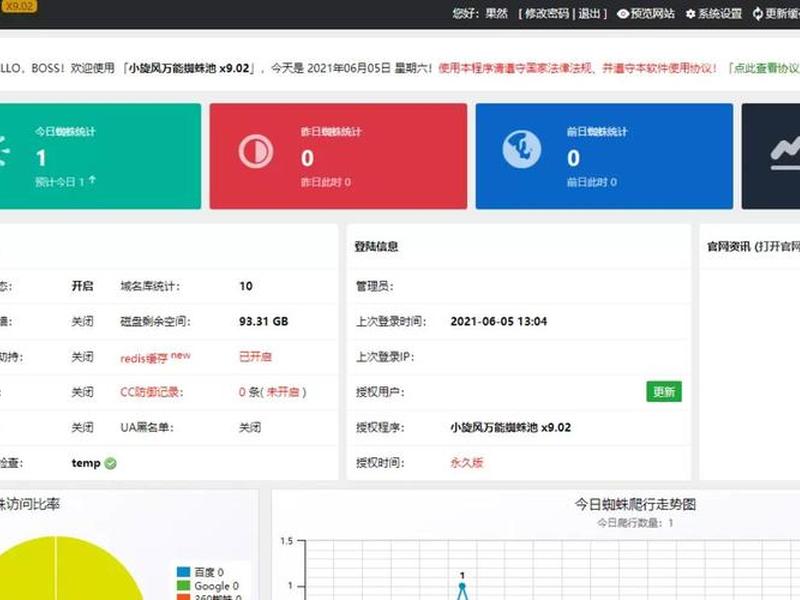Click the 2021-06-05 13:04 login time
Screen dimensions: 800x600
(x=498, y=321)
